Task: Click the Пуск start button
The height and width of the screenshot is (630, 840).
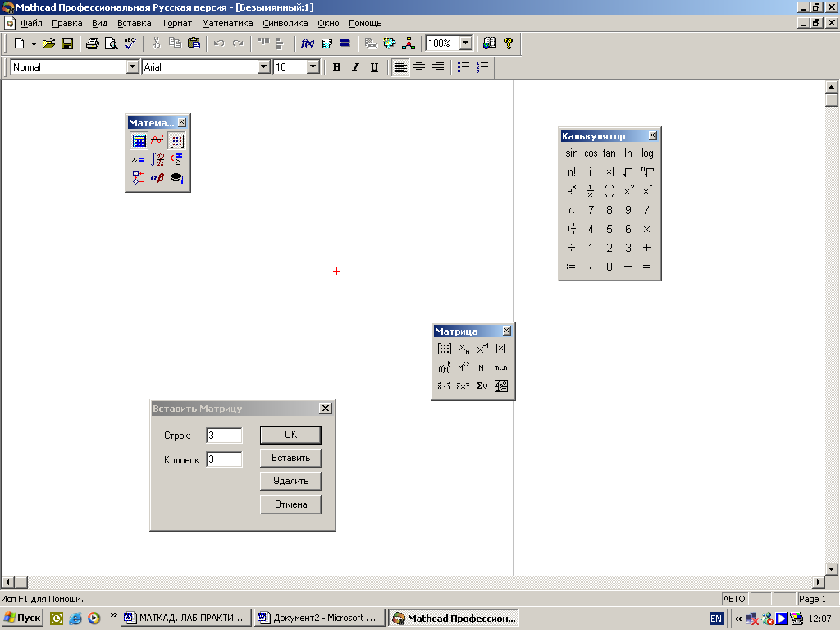Action: 22,618
